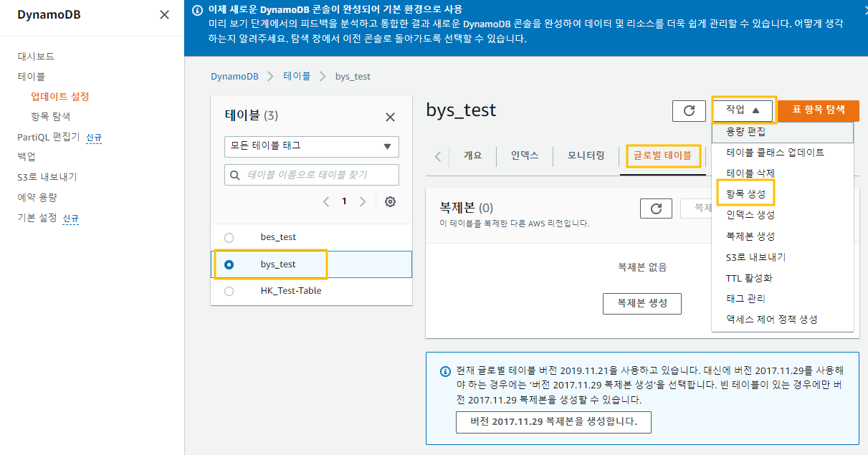
Task: Open 테이블 breadcrumb link
Action: point(297,76)
